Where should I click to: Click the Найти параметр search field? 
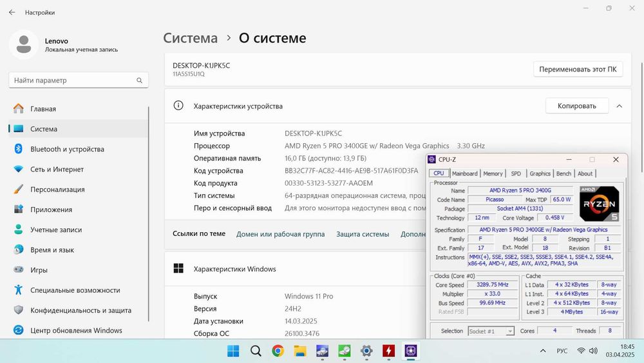pos(79,81)
